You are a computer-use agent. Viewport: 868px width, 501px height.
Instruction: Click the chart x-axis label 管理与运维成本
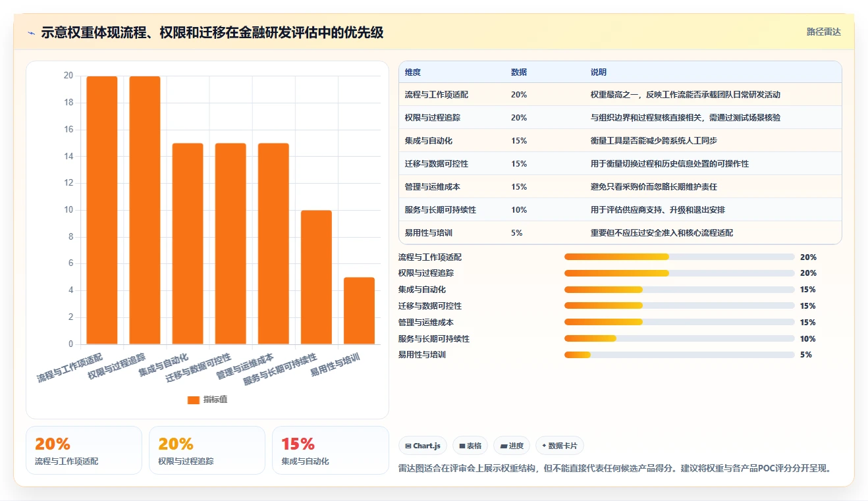click(x=245, y=367)
